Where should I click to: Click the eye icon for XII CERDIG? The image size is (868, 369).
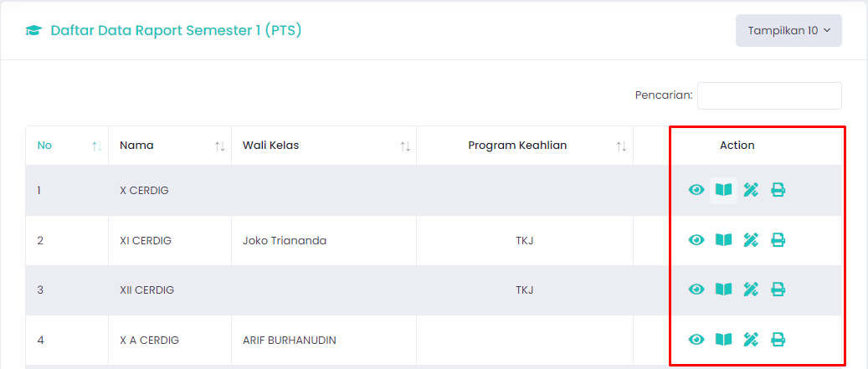pyautogui.click(x=696, y=290)
